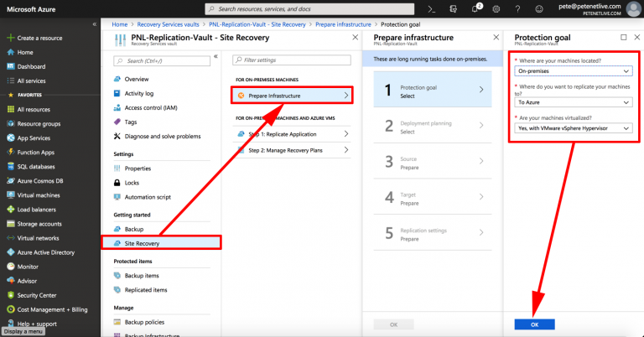Click Prepare infrastructure breadcrumb

[343, 24]
